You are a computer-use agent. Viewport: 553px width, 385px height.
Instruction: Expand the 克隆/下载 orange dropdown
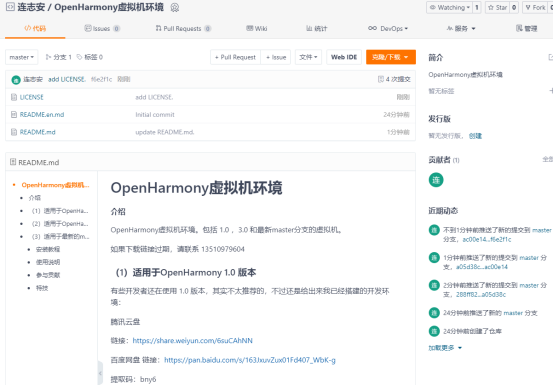tap(391, 57)
